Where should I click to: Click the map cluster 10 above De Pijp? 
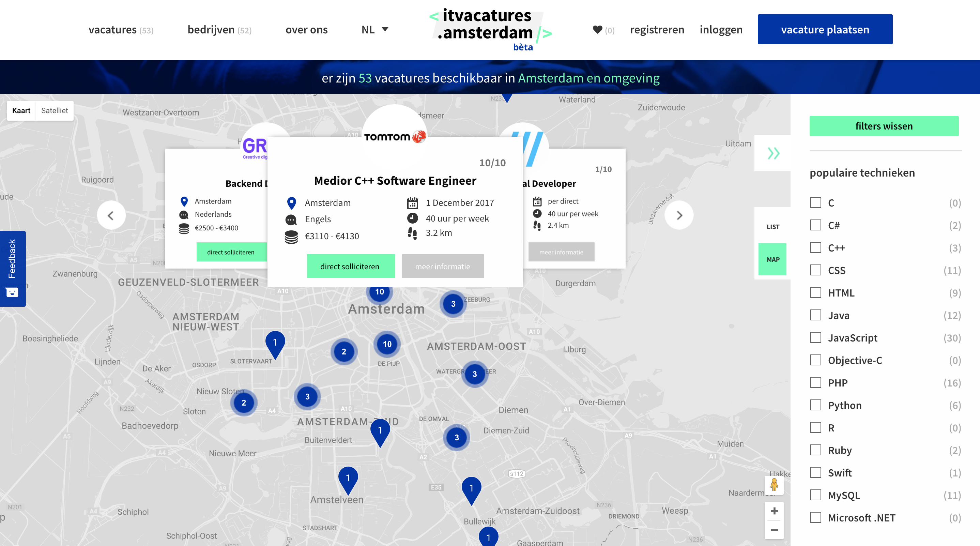(387, 344)
